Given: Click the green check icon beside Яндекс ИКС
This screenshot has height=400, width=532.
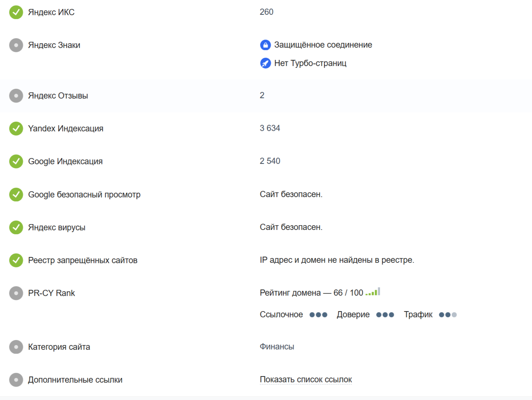Looking at the screenshot, I should (x=16, y=12).
